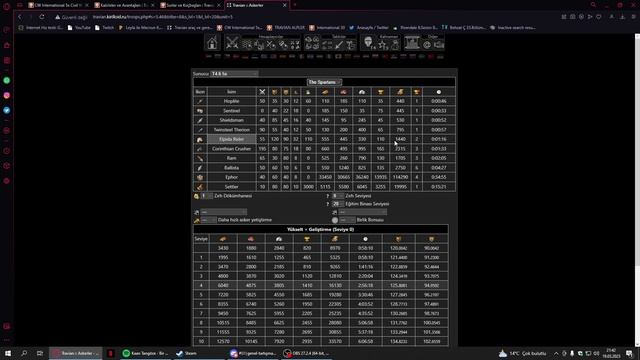Select the Hoplite unit row name
The height and width of the screenshot is (360, 640).
point(231,101)
